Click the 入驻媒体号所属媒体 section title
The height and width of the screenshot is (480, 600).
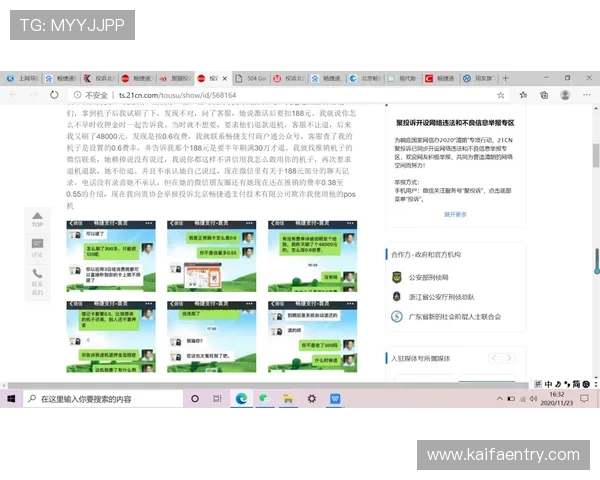(x=421, y=359)
